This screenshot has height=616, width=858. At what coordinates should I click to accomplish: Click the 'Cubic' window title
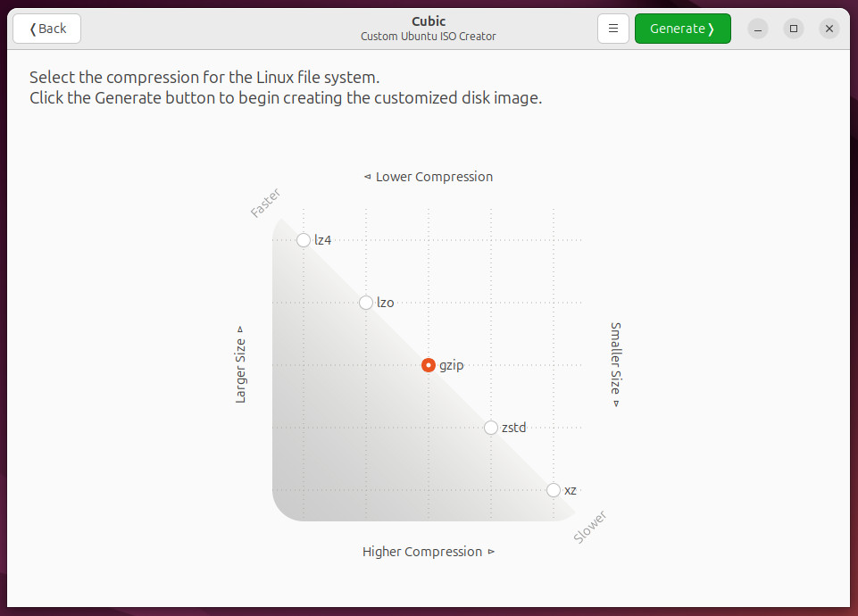tap(429, 21)
